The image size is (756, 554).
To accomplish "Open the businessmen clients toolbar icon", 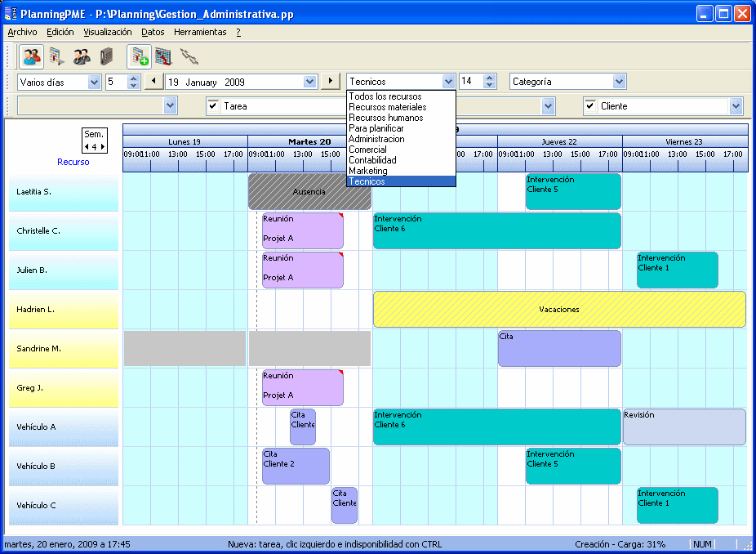I will click(x=82, y=56).
